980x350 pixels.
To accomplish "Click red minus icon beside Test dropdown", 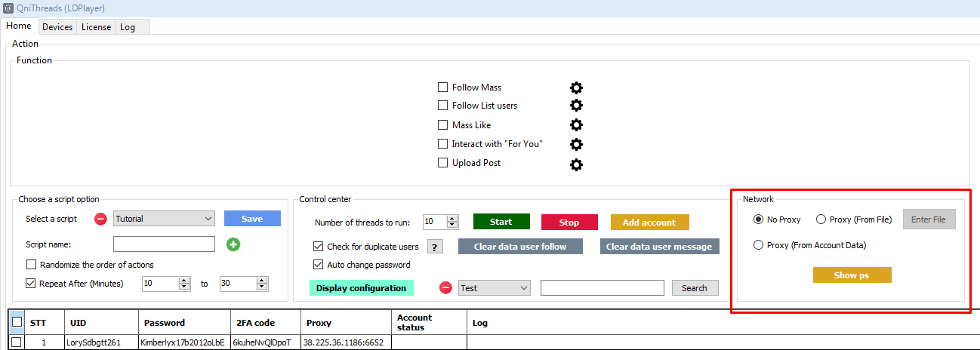I will pyautogui.click(x=445, y=288).
